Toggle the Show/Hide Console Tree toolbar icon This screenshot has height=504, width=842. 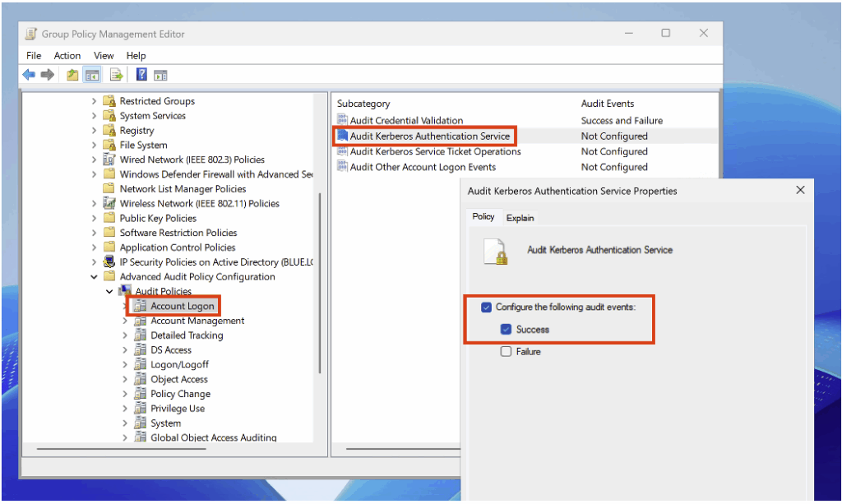coord(92,75)
